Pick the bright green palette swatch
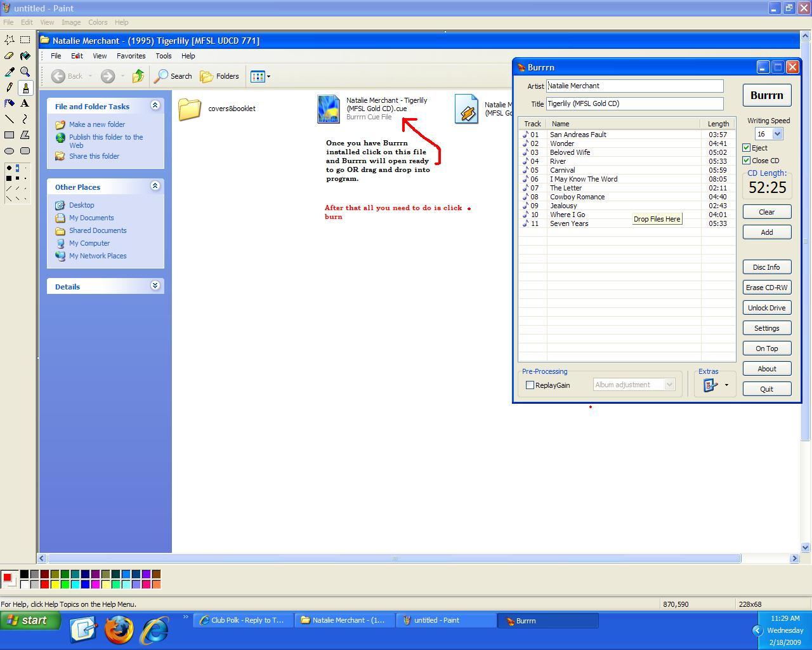Image resolution: width=812 pixels, height=650 pixels. click(x=65, y=584)
